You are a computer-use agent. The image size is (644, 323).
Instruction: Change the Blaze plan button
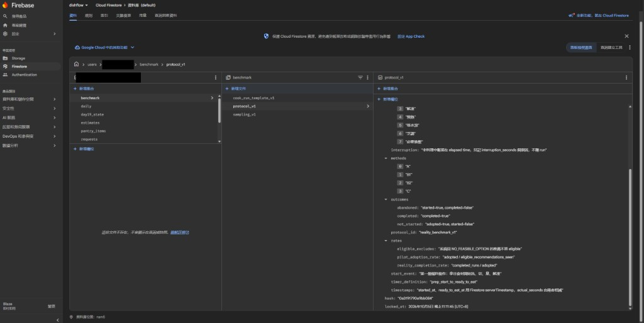(x=52, y=306)
